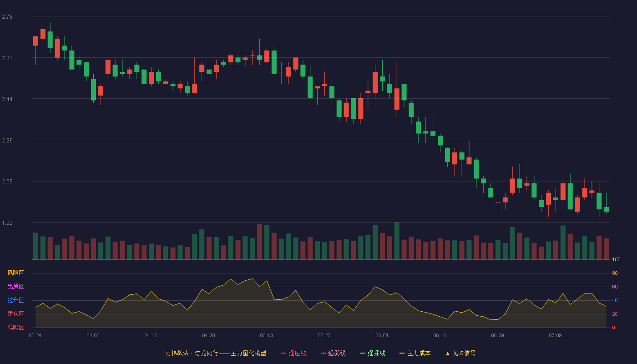This screenshot has width=637, height=364.
Task: Click the red 强压线 line marker icon
Action: (283, 353)
